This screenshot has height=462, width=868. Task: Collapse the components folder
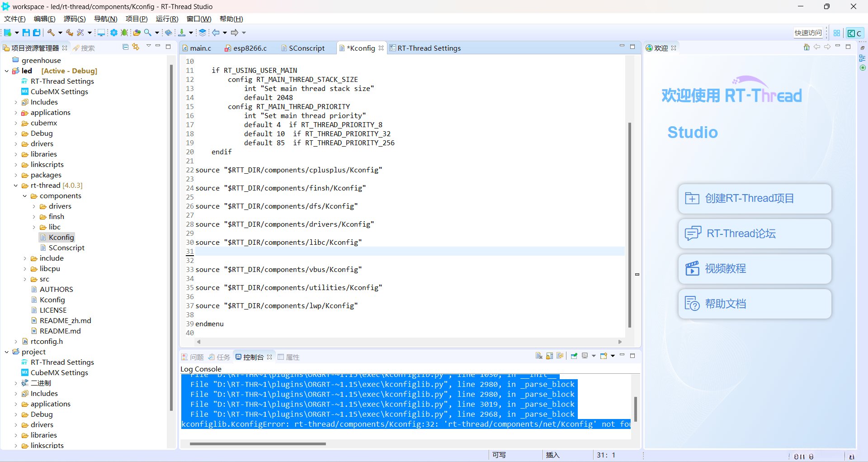pos(25,196)
